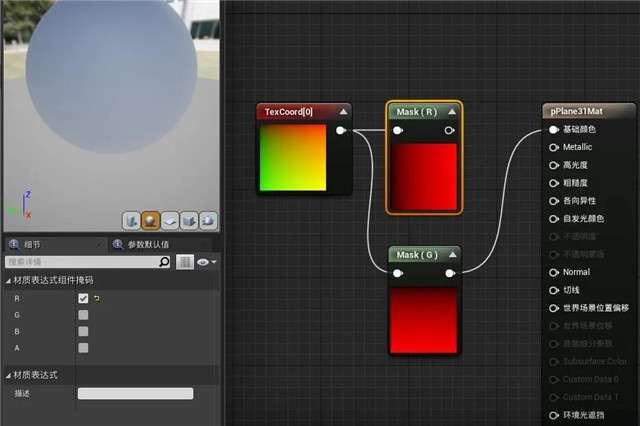Select the cylinder preview mesh icon
This screenshot has width=640, height=426.
click(x=131, y=220)
